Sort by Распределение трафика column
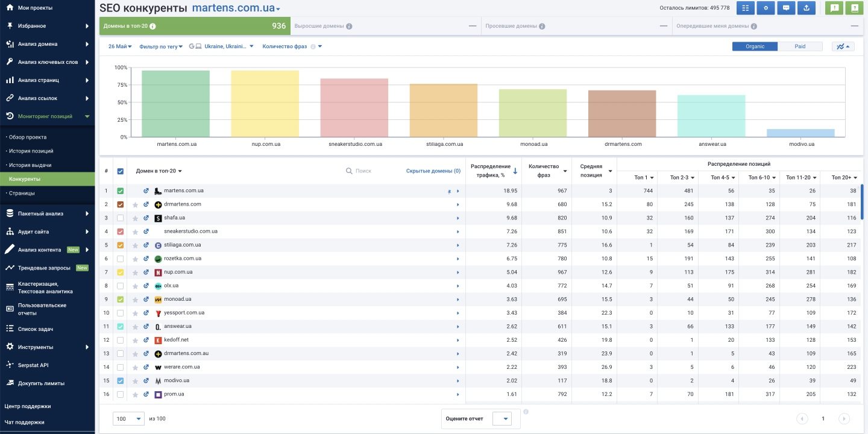 [494, 171]
